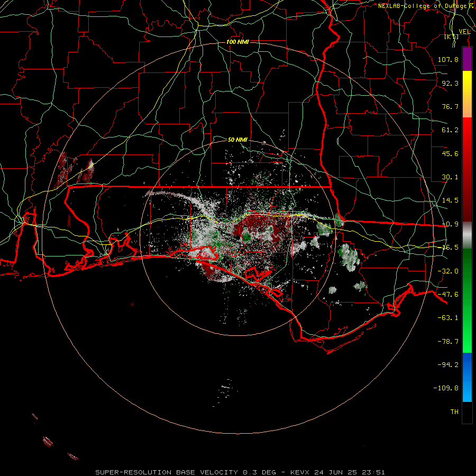Image resolution: width=476 pixels, height=476 pixels.
Task: Select the -78.7 velocity scale value
Action: coord(448,342)
